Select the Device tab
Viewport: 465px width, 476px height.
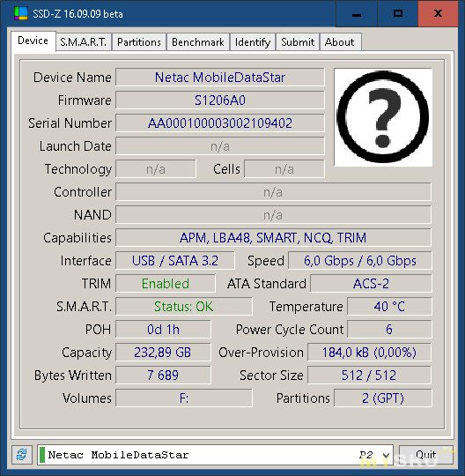(x=33, y=41)
